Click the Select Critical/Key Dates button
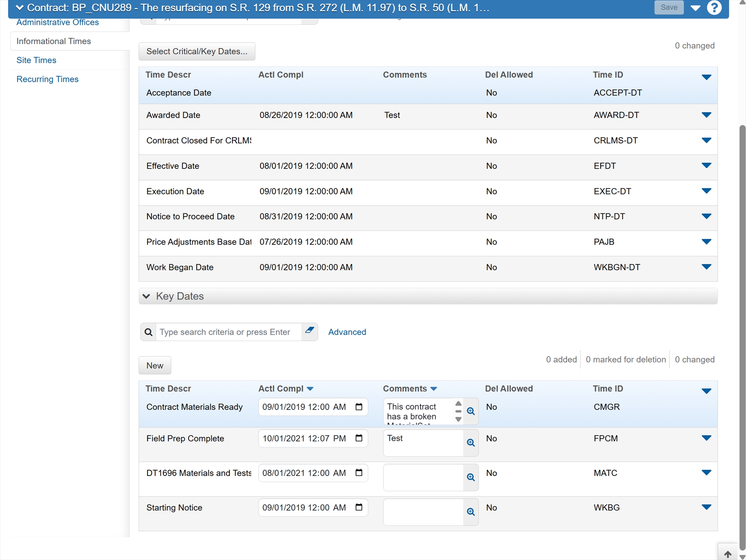This screenshot has width=746, height=560. coord(197,51)
